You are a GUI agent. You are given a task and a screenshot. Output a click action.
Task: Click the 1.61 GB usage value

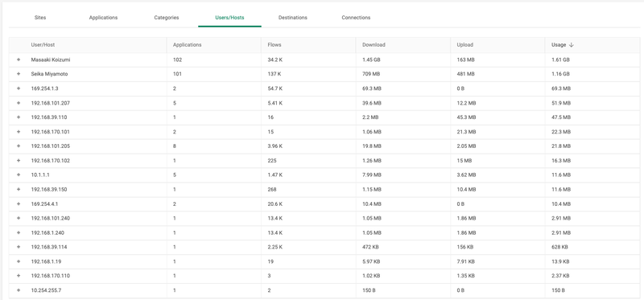(x=560, y=60)
